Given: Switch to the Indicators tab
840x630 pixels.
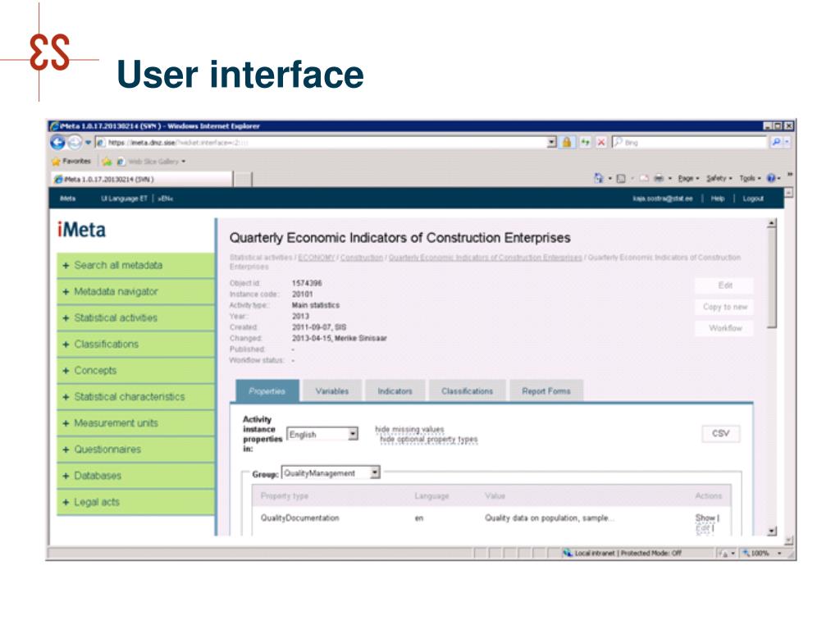Looking at the screenshot, I should coord(395,391).
